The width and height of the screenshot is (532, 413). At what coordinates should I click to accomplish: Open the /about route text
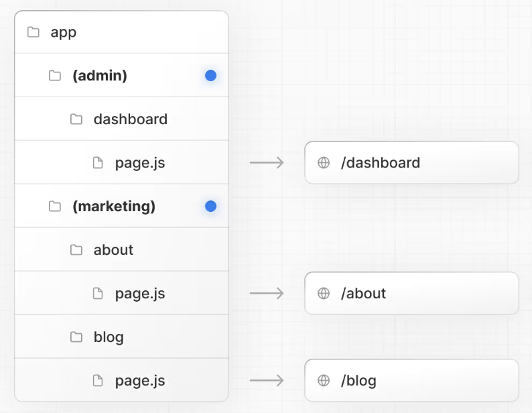(x=363, y=294)
